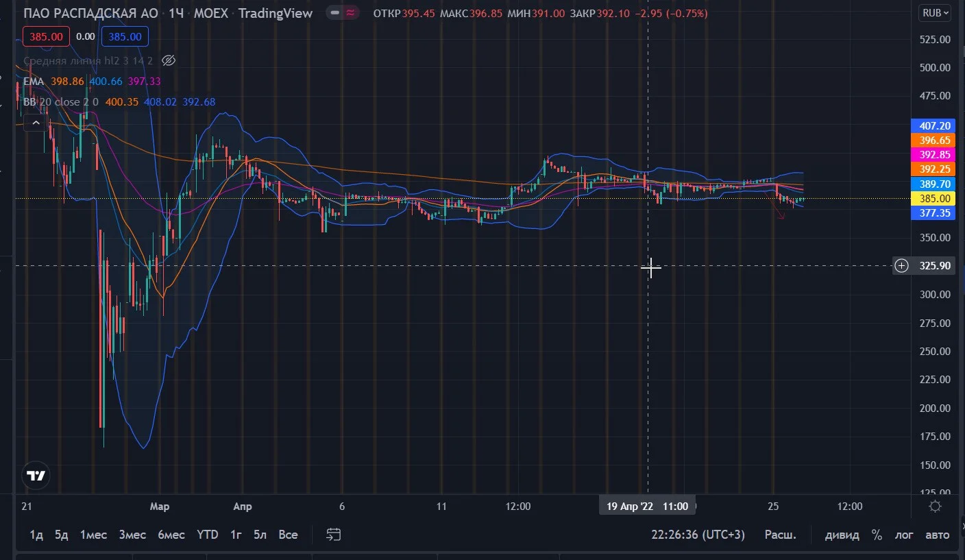Open the go-to-date calendar icon

pos(334,535)
